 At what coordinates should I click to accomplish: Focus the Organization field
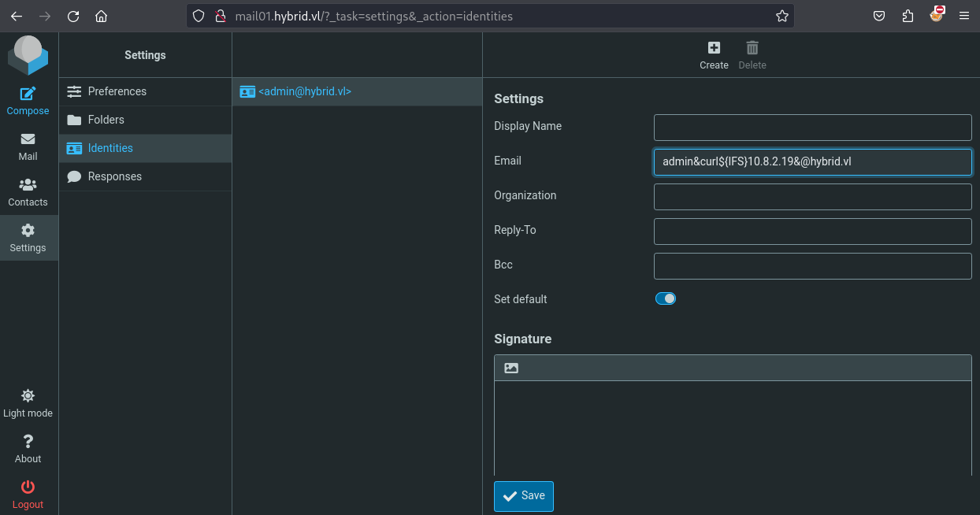[x=813, y=196]
